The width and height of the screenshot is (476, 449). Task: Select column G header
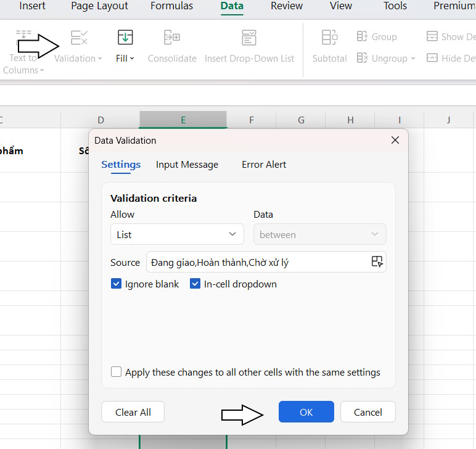301,120
